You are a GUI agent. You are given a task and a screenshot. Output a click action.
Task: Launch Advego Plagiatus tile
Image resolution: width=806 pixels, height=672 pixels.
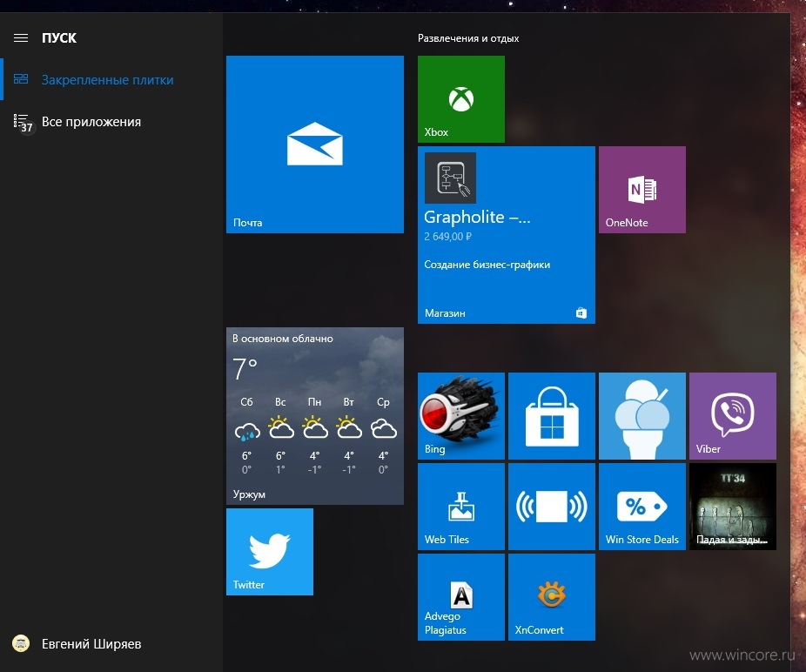461,597
